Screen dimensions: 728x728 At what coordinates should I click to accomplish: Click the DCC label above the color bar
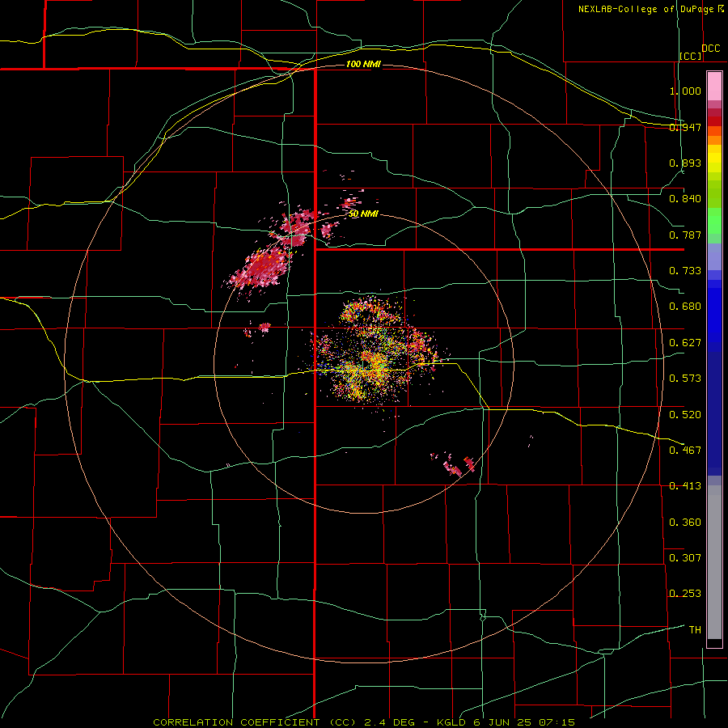tap(710, 49)
